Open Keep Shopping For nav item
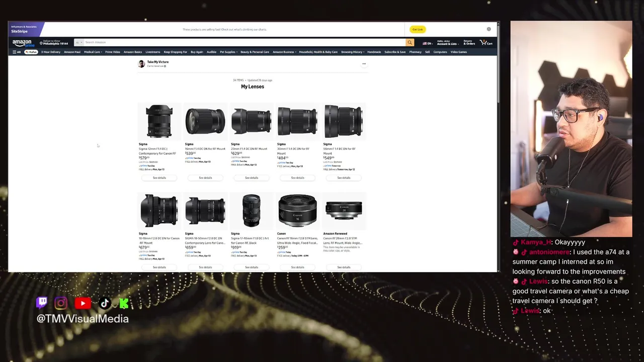 tap(175, 52)
